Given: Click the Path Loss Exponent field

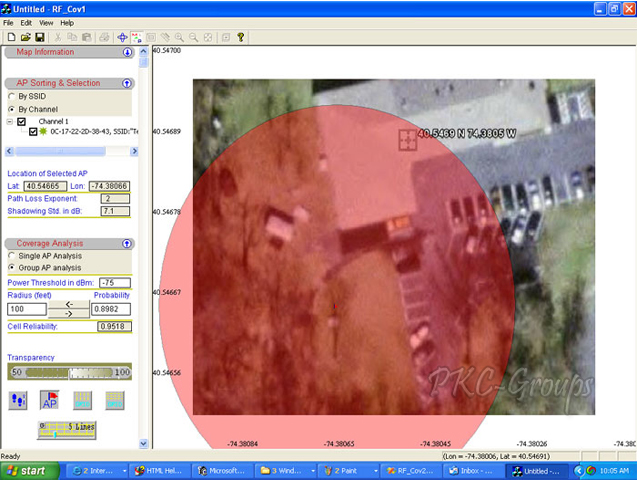Looking at the screenshot, I should [x=115, y=199].
